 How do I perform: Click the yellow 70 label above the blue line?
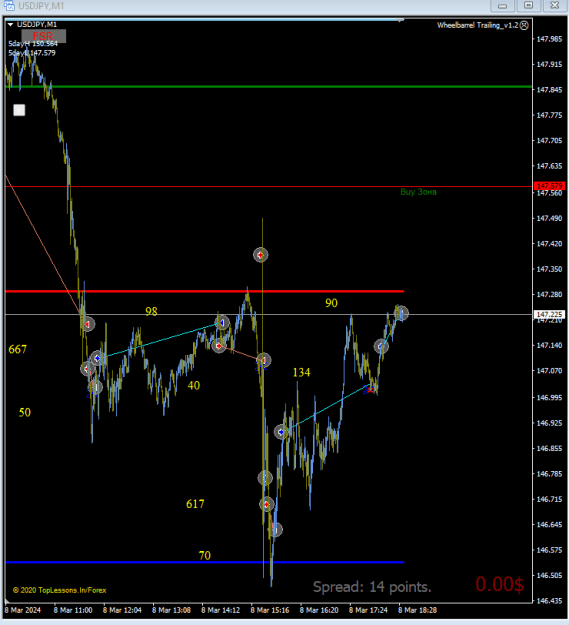(205, 555)
